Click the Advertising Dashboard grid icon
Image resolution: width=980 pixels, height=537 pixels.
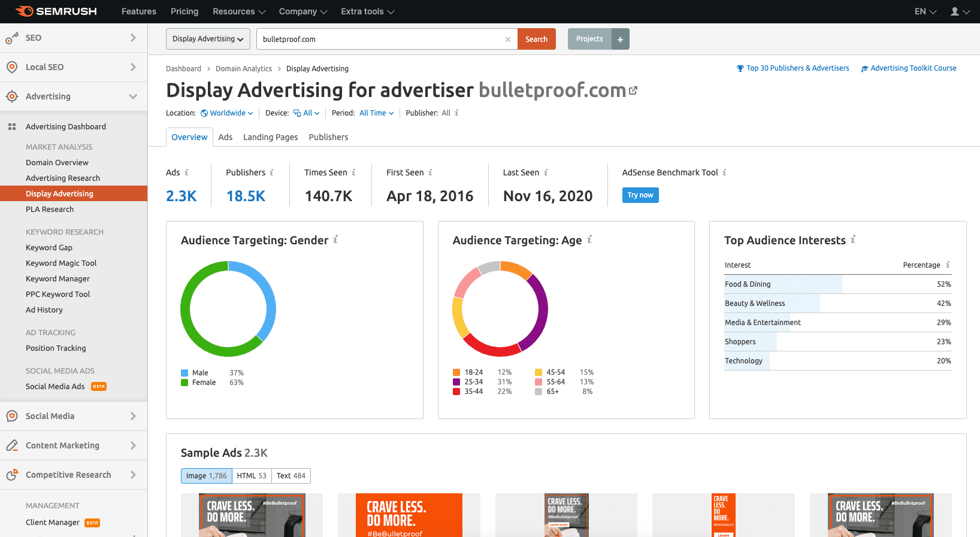tap(12, 127)
